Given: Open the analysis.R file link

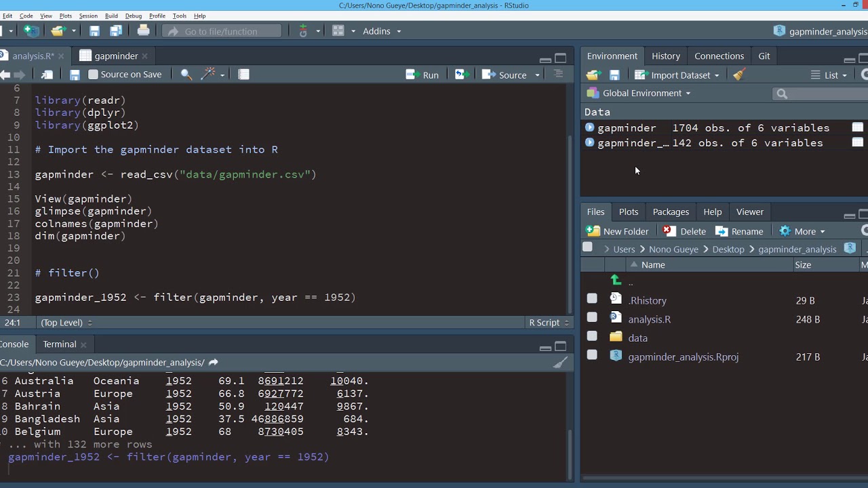Looking at the screenshot, I should click(650, 319).
